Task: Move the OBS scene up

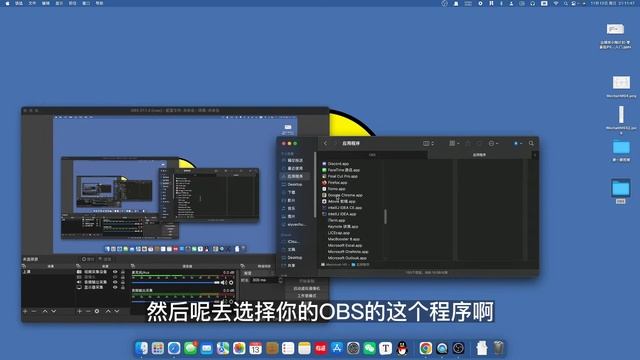Action: click(45, 311)
